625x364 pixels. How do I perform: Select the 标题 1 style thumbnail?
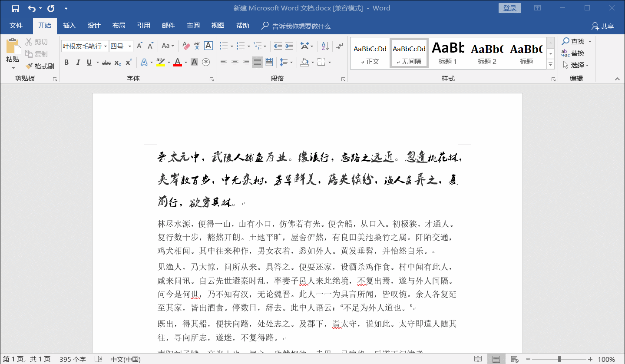tap(448, 53)
